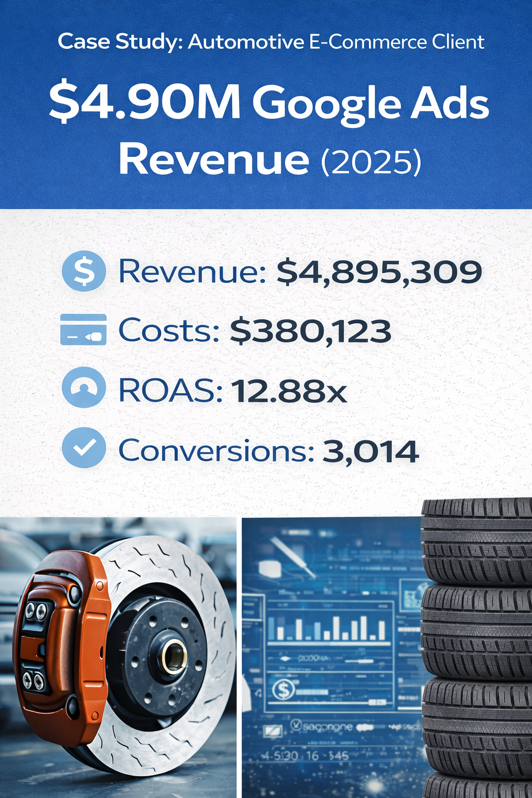Click the checkmark icon beside Conversions

point(84,448)
